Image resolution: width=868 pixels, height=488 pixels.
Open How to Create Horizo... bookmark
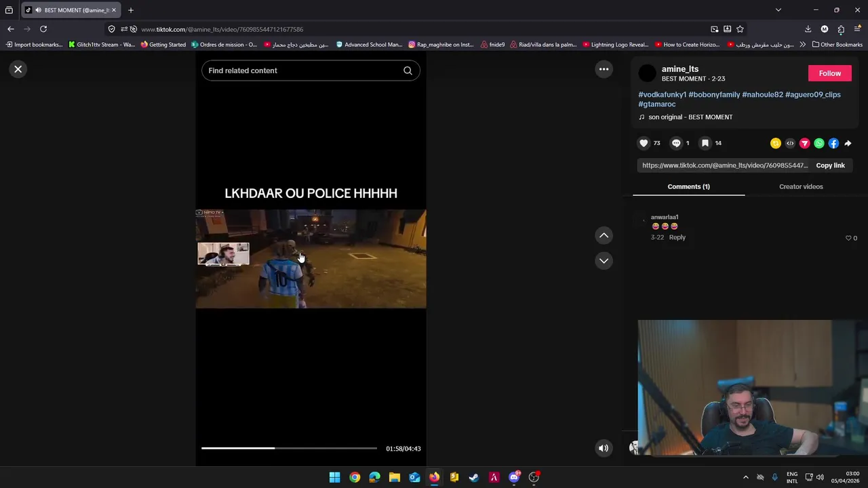click(687, 45)
